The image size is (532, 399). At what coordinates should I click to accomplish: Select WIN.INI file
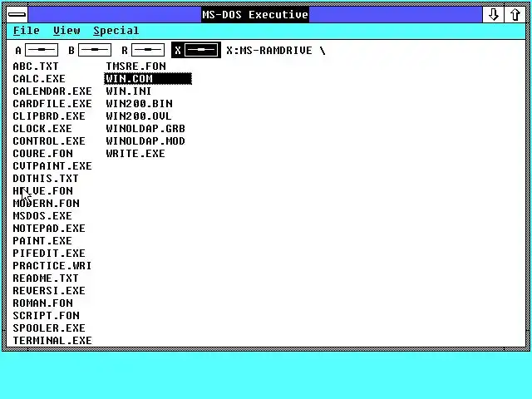tap(129, 91)
